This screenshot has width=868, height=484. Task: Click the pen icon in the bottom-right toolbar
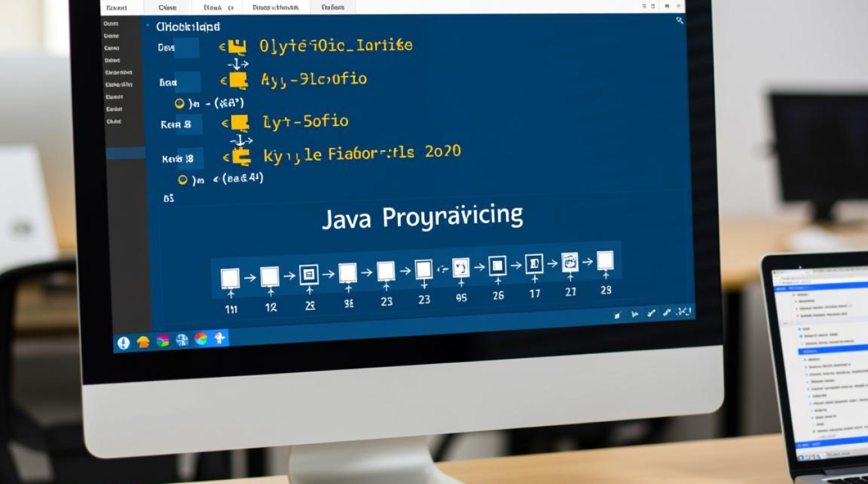650,314
